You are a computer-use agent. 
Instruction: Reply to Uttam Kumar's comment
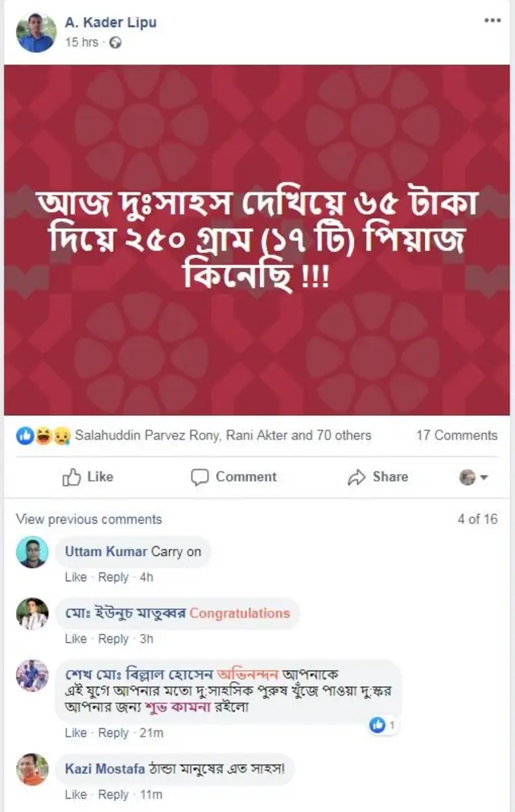[113, 577]
